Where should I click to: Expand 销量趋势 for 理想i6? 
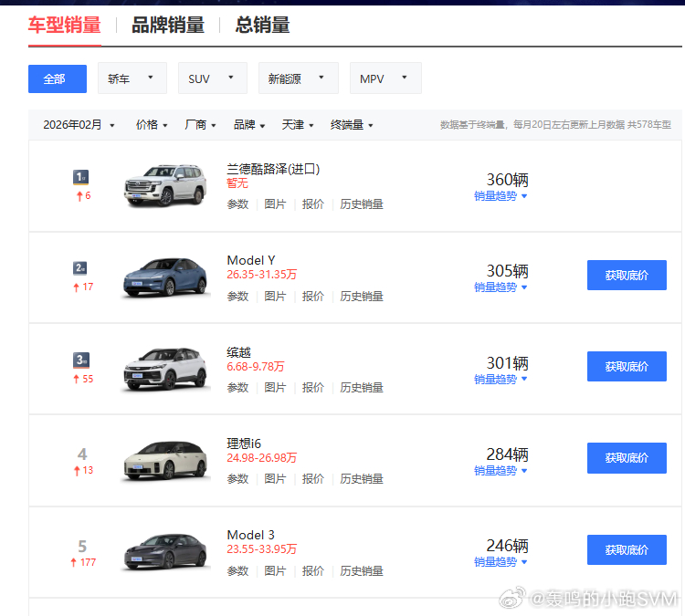pyautogui.click(x=501, y=471)
